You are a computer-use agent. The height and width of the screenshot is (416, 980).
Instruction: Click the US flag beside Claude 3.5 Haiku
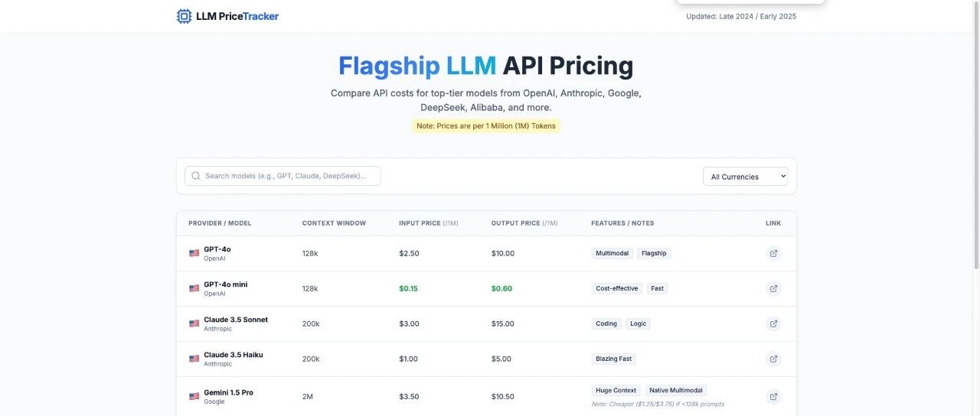pyautogui.click(x=194, y=359)
